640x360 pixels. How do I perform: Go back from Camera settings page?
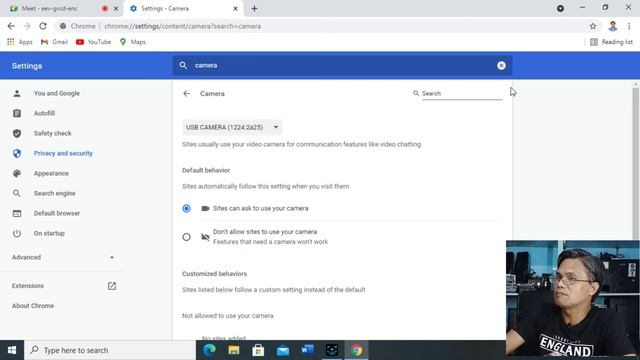point(187,93)
